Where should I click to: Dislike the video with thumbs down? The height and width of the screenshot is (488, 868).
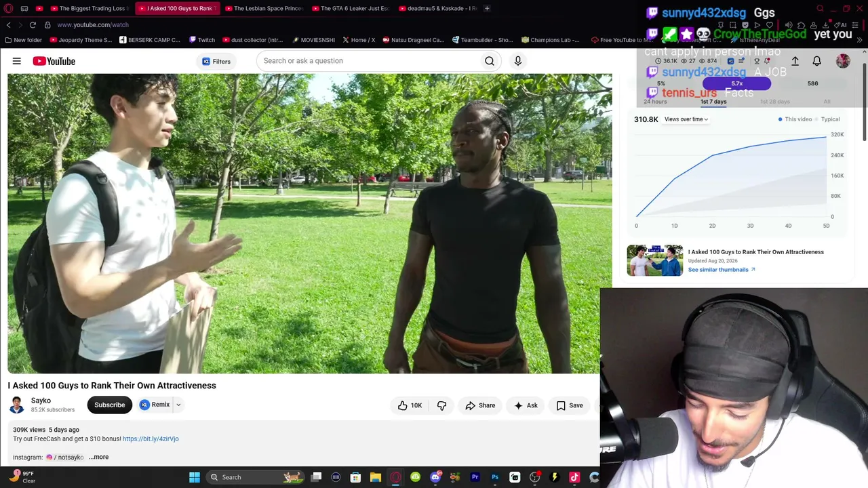click(x=441, y=405)
